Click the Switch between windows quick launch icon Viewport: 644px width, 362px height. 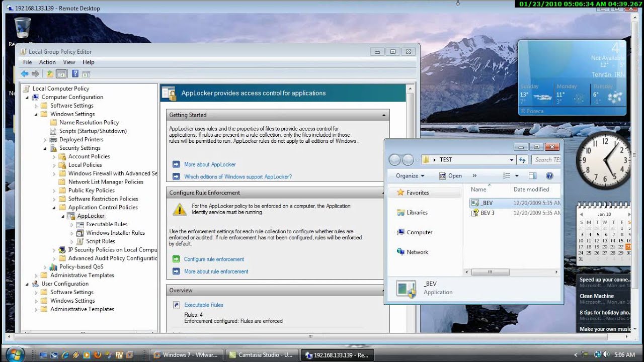coord(54,355)
